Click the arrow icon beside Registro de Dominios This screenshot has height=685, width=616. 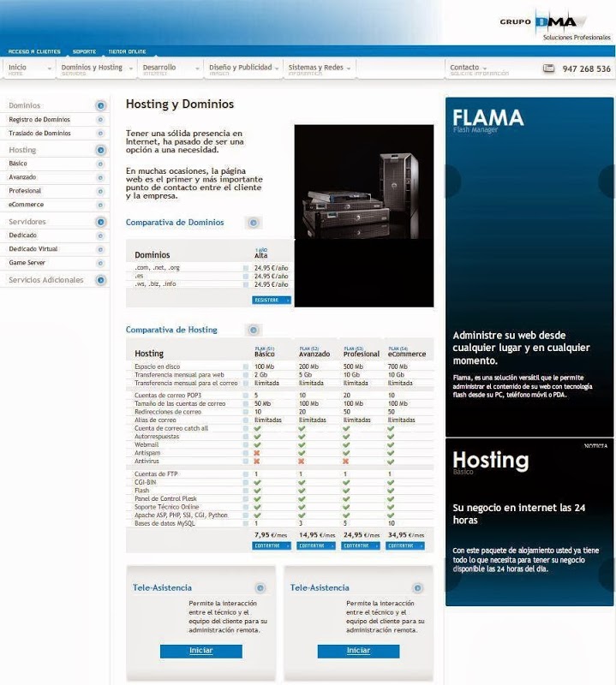tap(100, 119)
